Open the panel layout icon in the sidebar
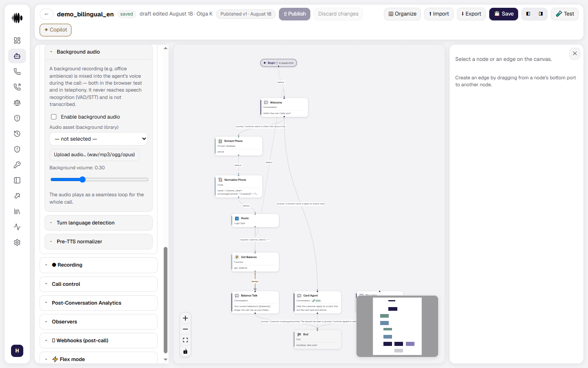The width and height of the screenshot is (588, 368). pos(17,180)
